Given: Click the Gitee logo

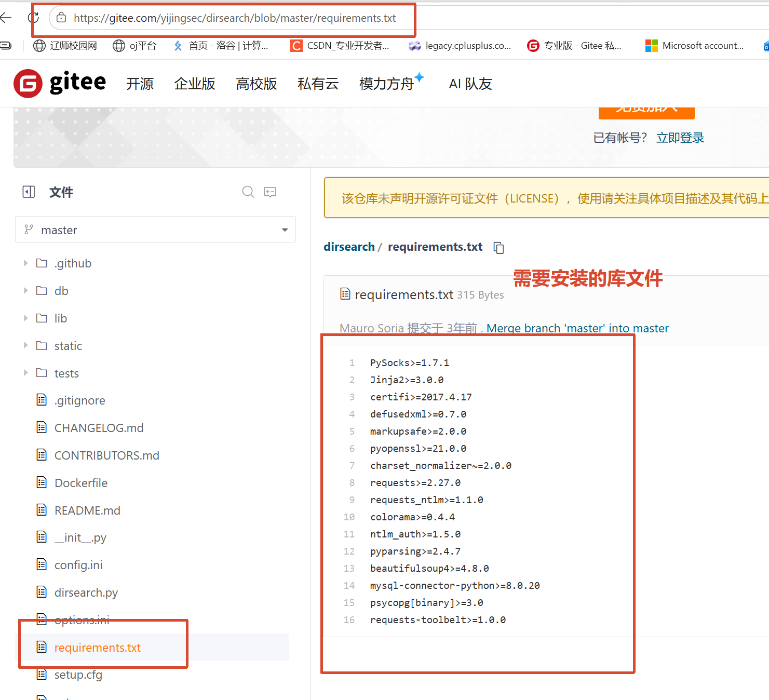Looking at the screenshot, I should pyautogui.click(x=60, y=83).
